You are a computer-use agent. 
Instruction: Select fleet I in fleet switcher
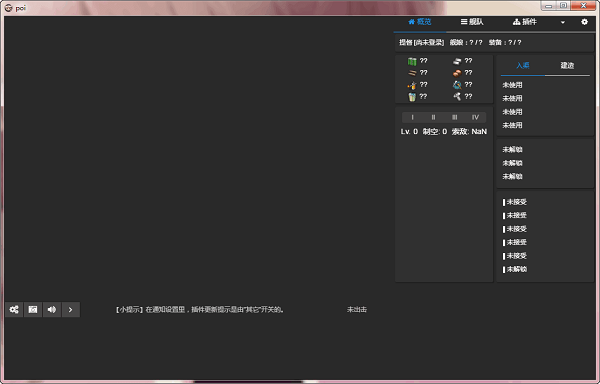[x=412, y=117]
